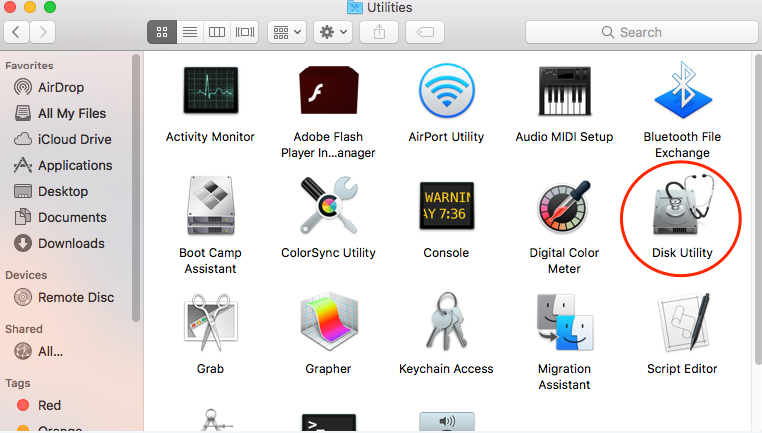
Task: Click the 'Console' label text
Action: 446,253
